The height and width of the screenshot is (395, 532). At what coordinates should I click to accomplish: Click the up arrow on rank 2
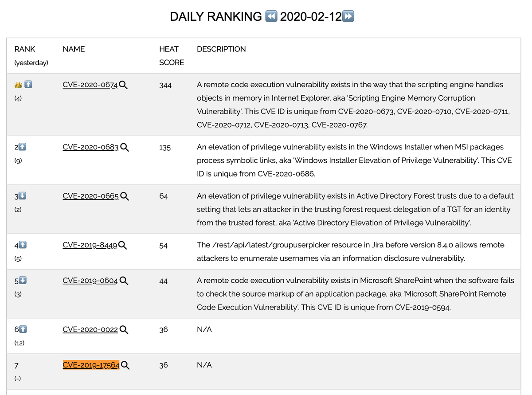tap(23, 147)
